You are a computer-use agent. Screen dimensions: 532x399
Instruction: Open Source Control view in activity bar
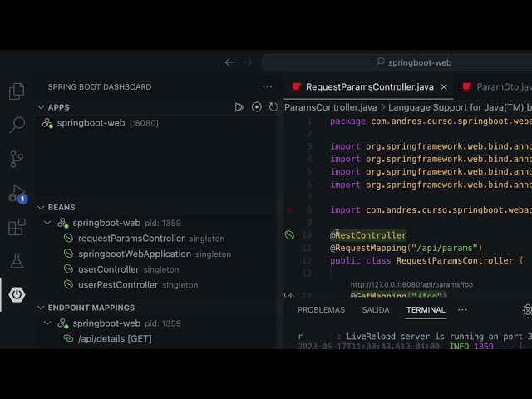[x=17, y=159]
